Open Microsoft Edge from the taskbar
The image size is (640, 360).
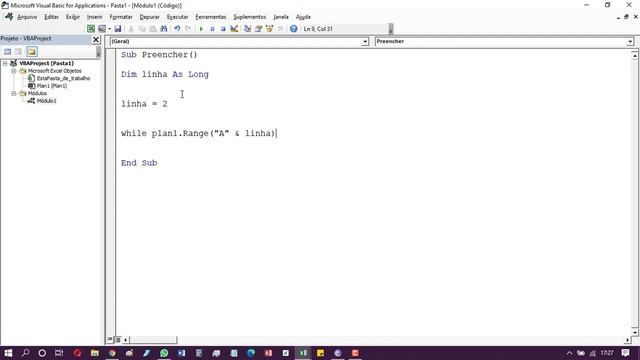[251, 353]
